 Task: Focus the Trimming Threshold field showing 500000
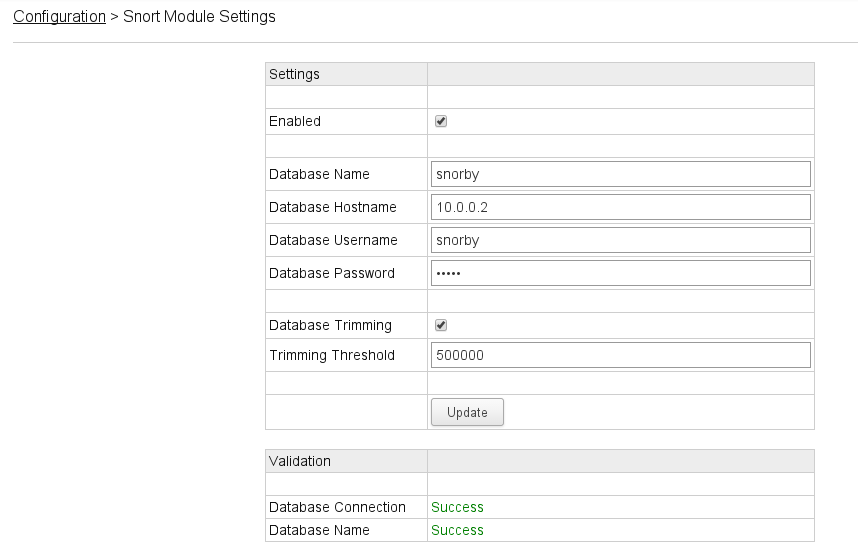[621, 355]
